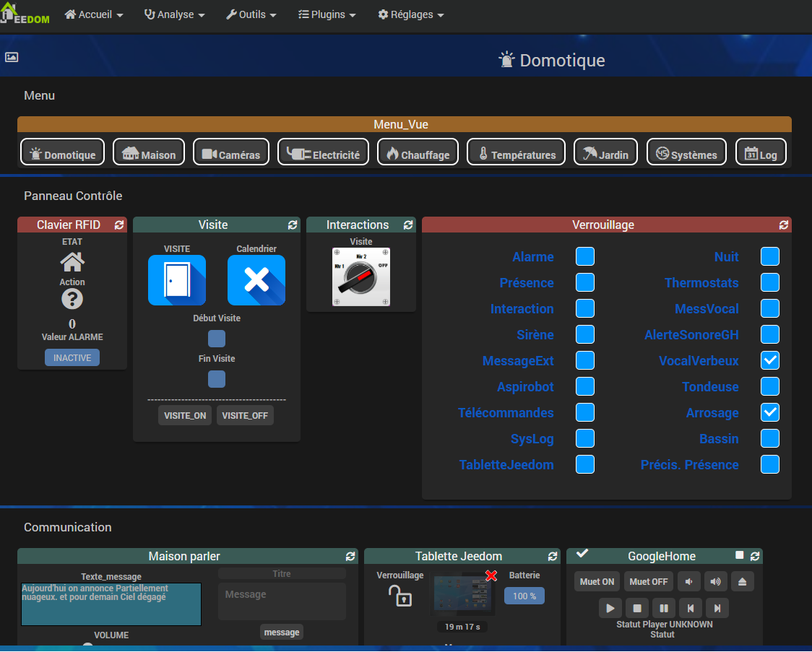Open the Accueil dropdown menu
812x652 pixels.
click(94, 14)
